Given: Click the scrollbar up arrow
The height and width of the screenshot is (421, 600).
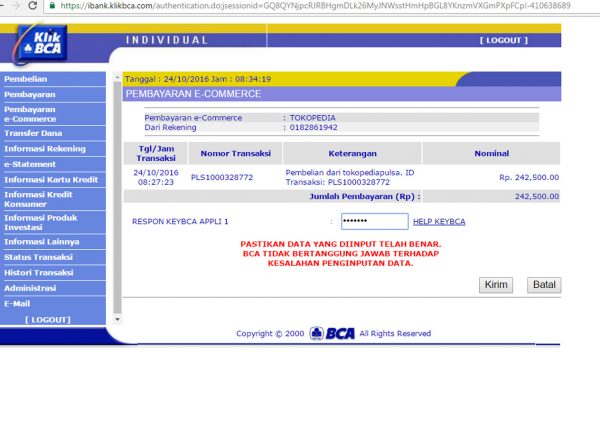Looking at the screenshot, I should click(x=117, y=78).
